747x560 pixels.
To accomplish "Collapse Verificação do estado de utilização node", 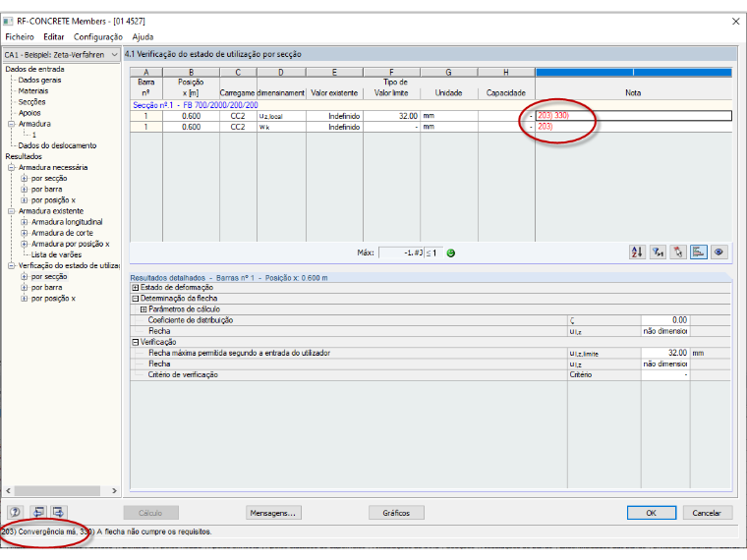I will click(x=12, y=265).
